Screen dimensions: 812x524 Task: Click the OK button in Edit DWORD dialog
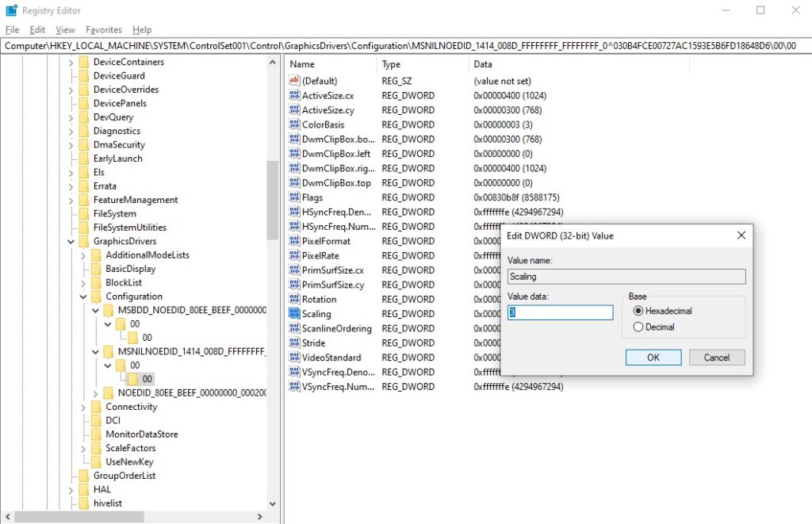coord(653,357)
